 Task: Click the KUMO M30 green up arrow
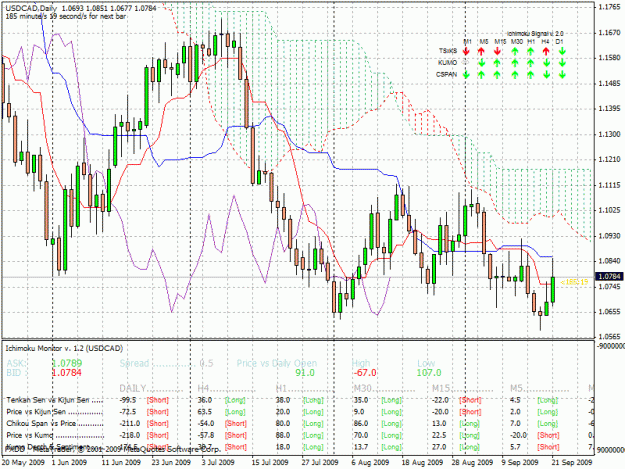(x=515, y=63)
